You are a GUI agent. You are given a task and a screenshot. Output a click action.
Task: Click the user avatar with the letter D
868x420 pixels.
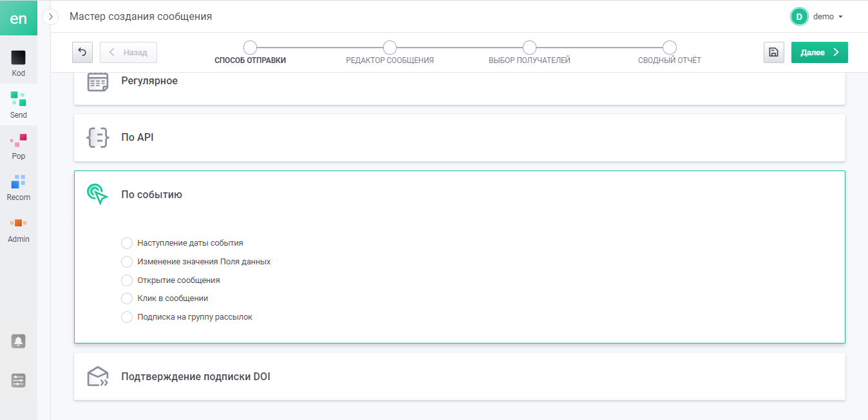point(799,17)
